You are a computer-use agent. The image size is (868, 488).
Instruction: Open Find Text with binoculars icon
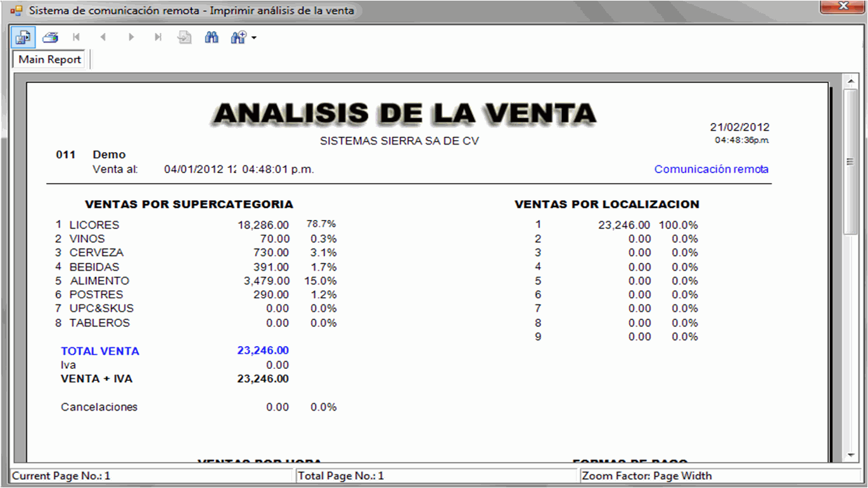point(212,37)
